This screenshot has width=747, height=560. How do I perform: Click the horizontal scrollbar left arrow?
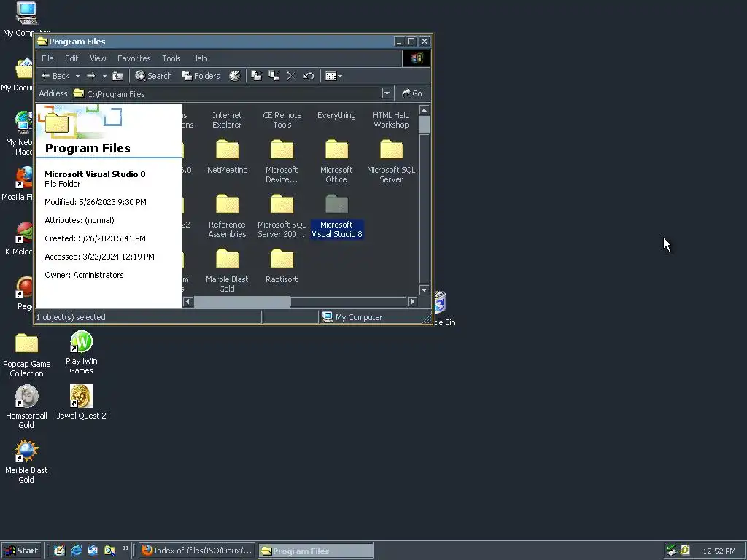point(188,301)
